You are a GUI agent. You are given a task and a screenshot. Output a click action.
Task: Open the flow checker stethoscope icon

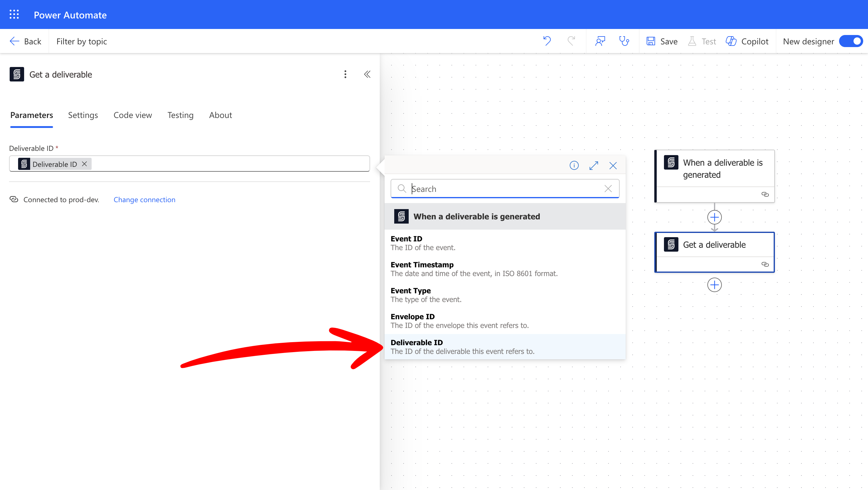coord(624,41)
